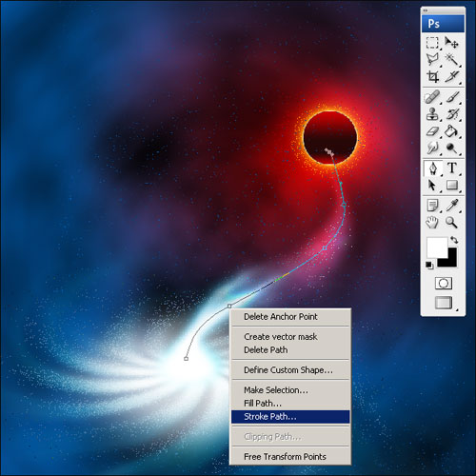The width and height of the screenshot is (476, 476).
Task: Swap foreground and background colors
Action: pyautogui.click(x=454, y=240)
